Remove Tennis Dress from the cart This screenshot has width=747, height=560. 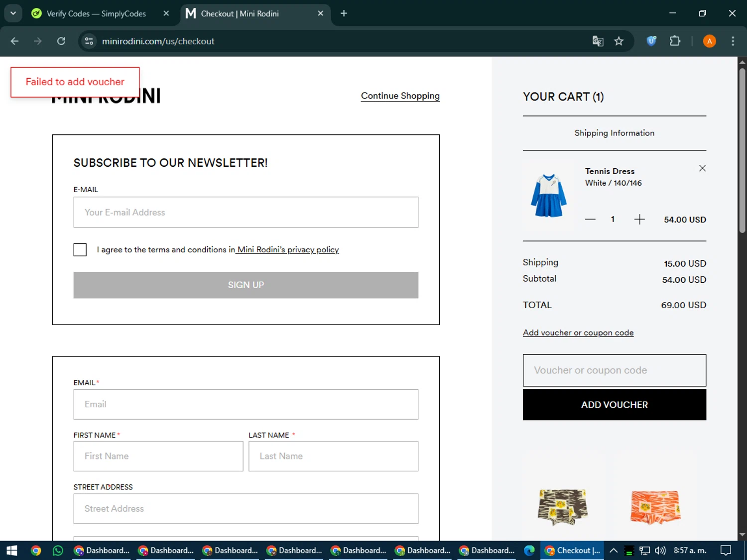[x=702, y=168]
